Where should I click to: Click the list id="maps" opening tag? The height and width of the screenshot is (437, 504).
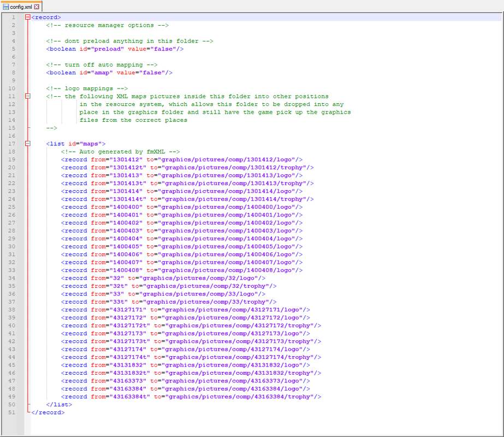coord(76,144)
